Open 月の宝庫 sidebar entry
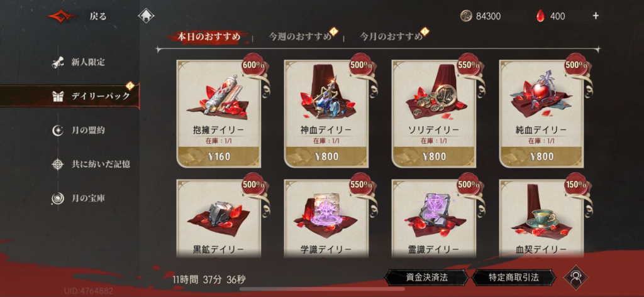 coord(88,198)
